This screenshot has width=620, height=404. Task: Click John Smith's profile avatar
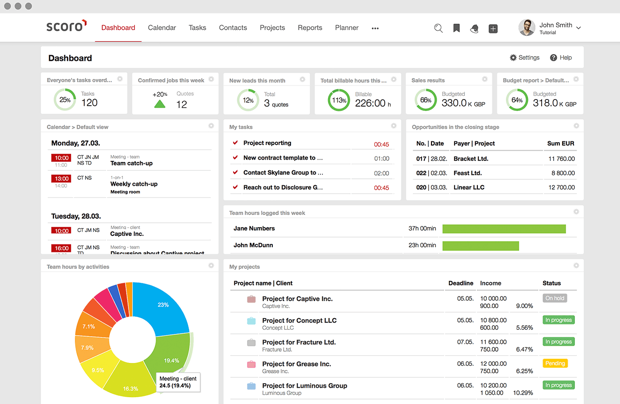click(527, 28)
